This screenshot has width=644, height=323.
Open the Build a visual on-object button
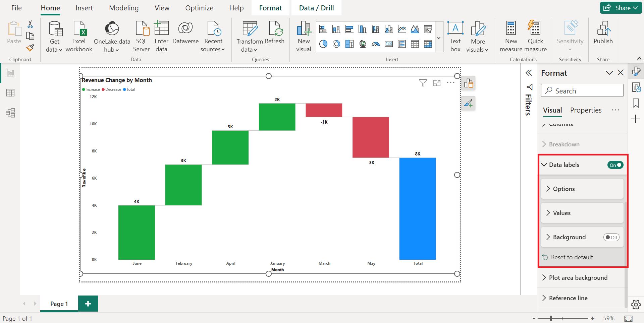(469, 83)
